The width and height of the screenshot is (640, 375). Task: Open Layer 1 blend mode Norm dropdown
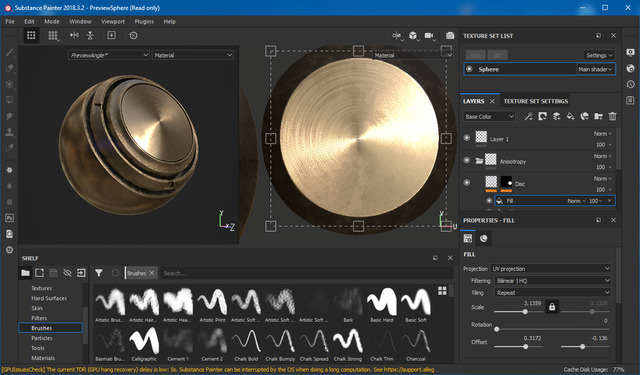tap(602, 133)
